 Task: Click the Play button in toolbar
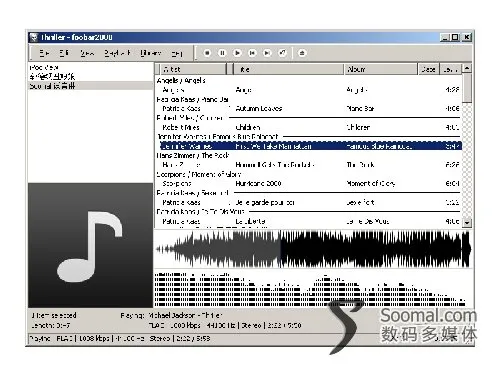tap(237, 53)
